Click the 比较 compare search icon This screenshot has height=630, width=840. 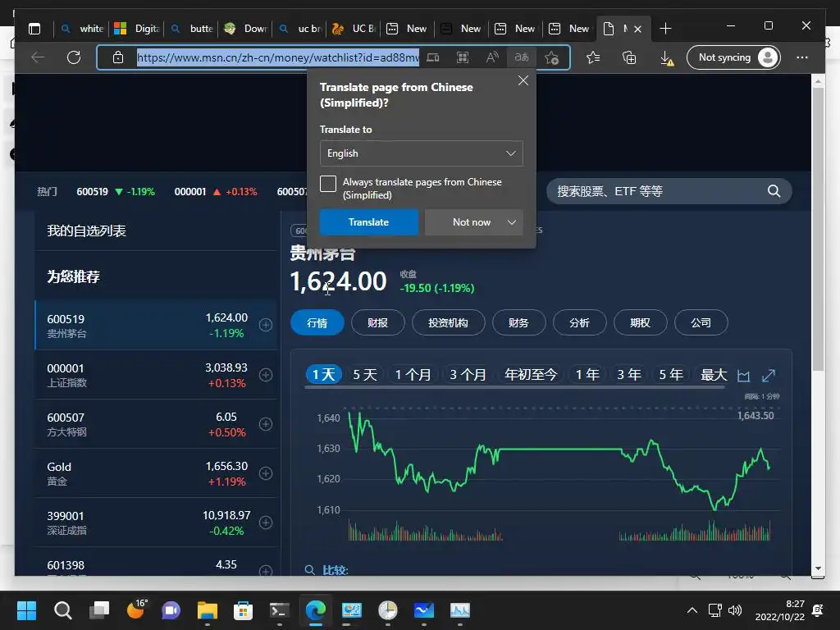tap(309, 569)
